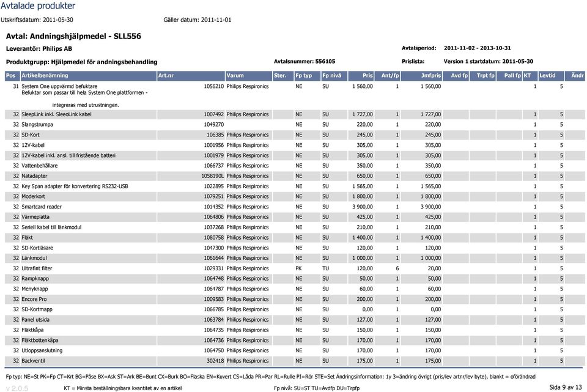
Task: Select the Länkmodul article name
Action: pos(34,258)
